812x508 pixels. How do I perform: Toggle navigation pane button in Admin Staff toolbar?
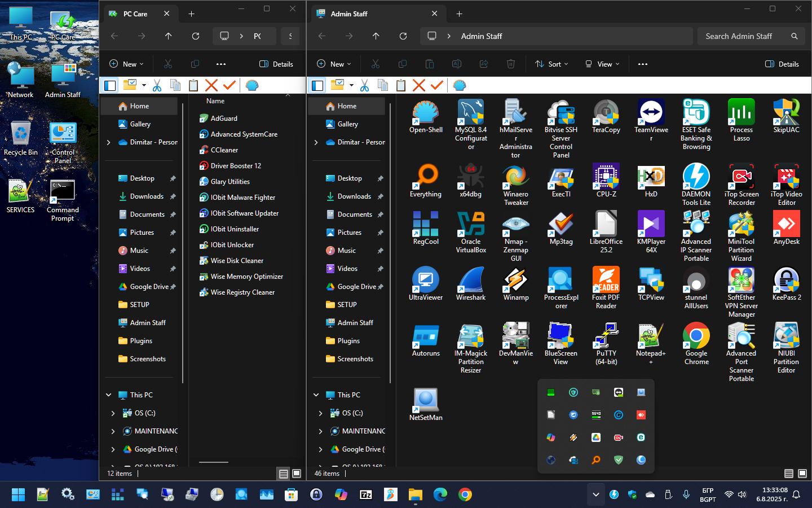pos(317,85)
